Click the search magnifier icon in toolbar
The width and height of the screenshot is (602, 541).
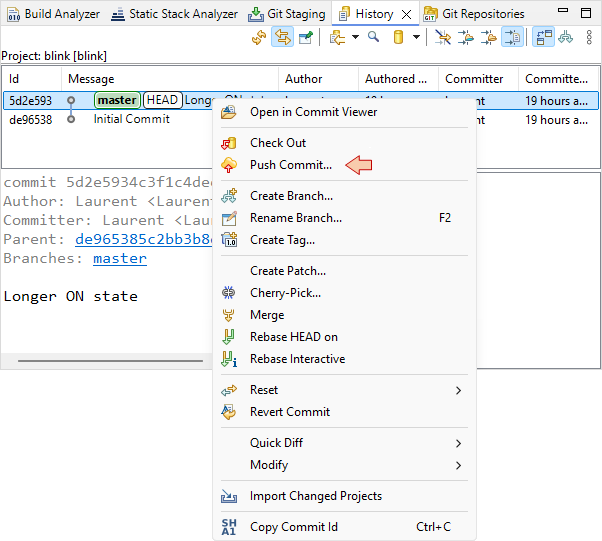point(374,37)
